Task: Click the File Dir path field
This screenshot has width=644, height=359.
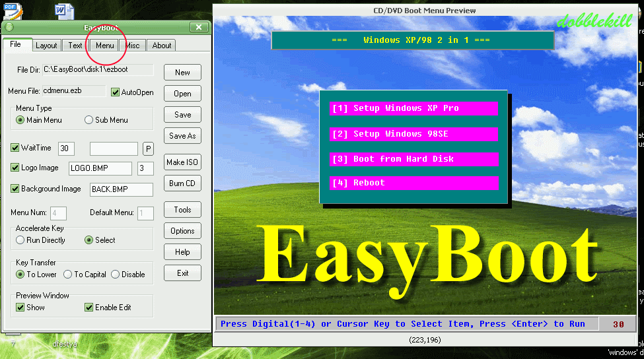Action: [x=98, y=70]
